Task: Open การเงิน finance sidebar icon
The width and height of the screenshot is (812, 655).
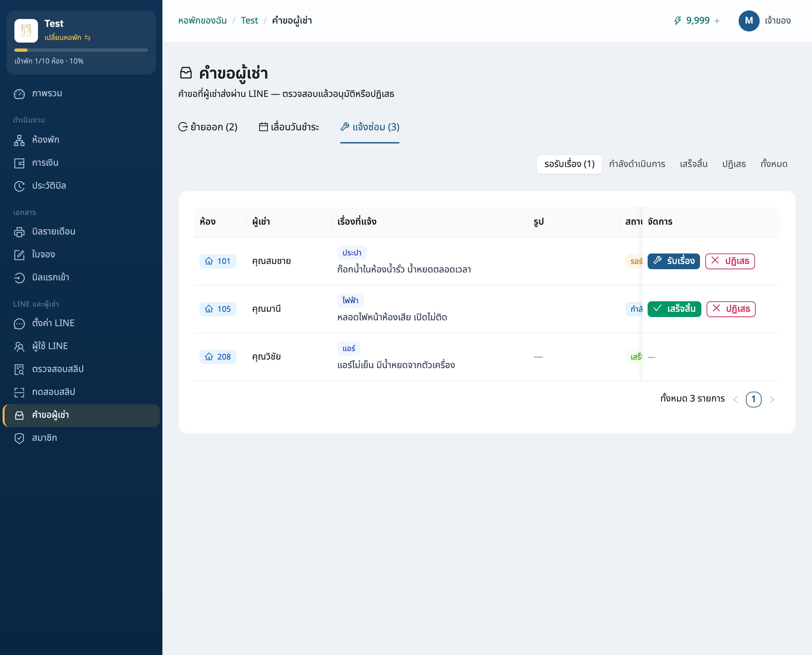Action: coord(19,163)
